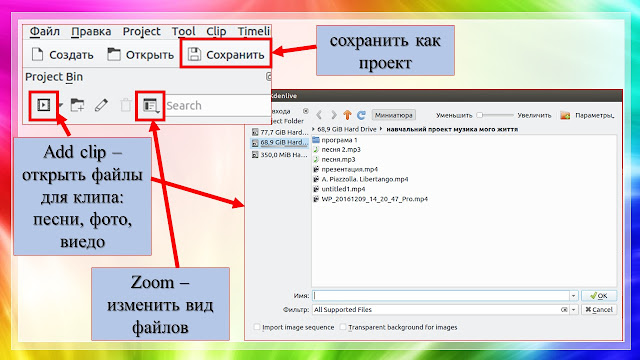Image resolution: width=640 pixels, height=360 pixels.
Task: Click the Create folder icon in Project Bin
Action: click(77, 105)
